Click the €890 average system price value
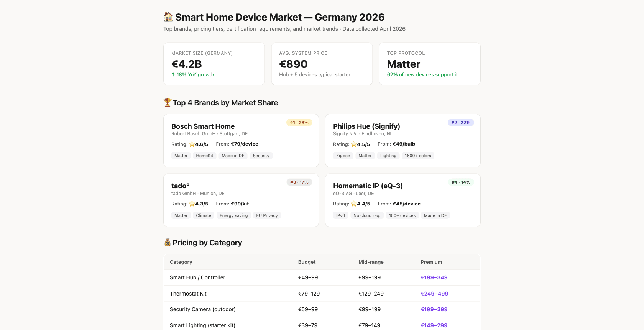The height and width of the screenshot is (330, 644). pyautogui.click(x=293, y=64)
